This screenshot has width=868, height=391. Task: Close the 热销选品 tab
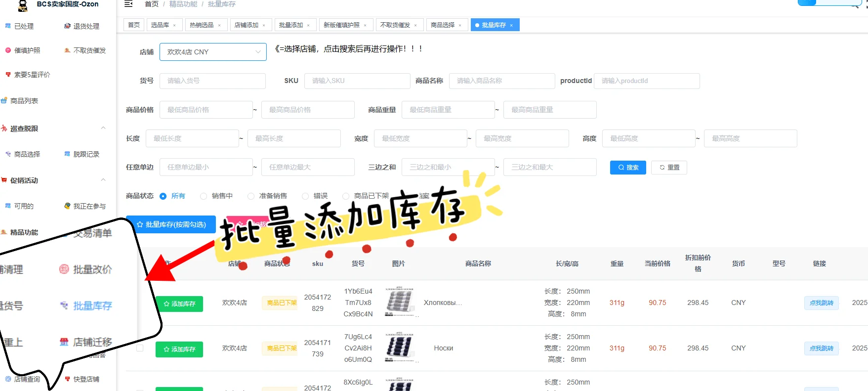point(219,25)
